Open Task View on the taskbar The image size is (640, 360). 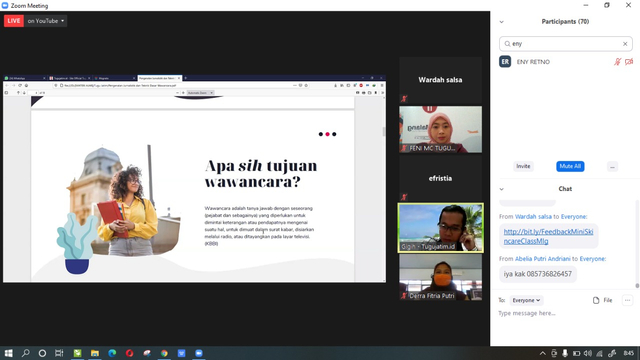click(x=59, y=353)
